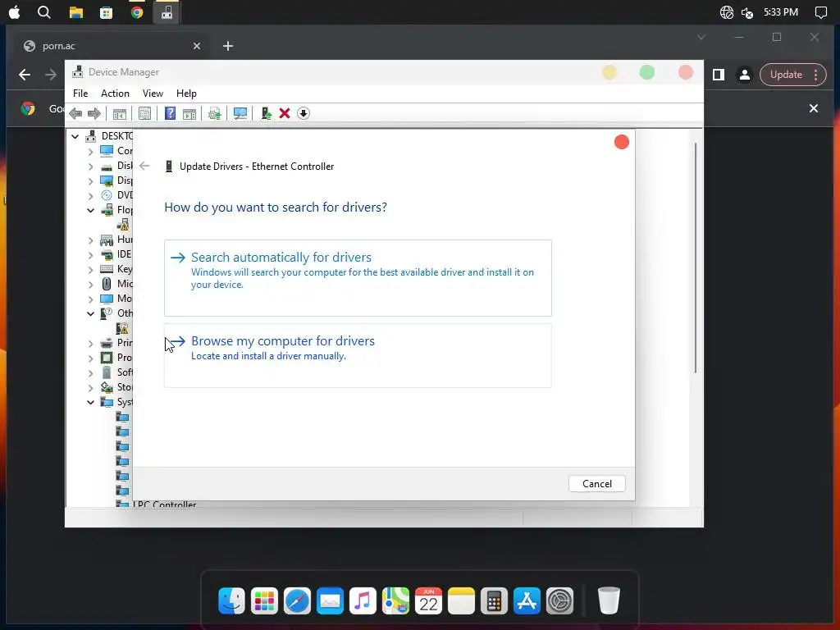
Task: Toggle the Show/Hide Action Pane toolbar icon
Action: click(189, 113)
